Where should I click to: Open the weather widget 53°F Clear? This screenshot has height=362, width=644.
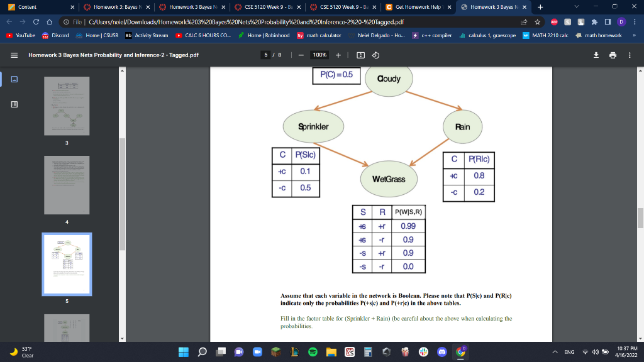click(22, 352)
